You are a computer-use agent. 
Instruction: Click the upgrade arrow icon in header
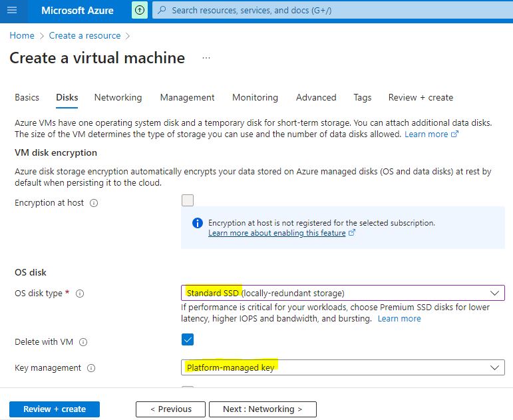pyautogui.click(x=140, y=11)
